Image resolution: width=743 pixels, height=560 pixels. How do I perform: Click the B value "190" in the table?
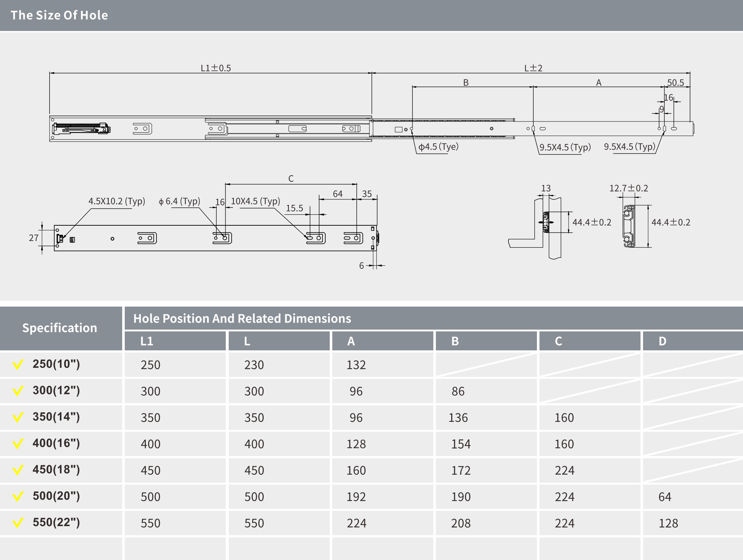pos(461,497)
